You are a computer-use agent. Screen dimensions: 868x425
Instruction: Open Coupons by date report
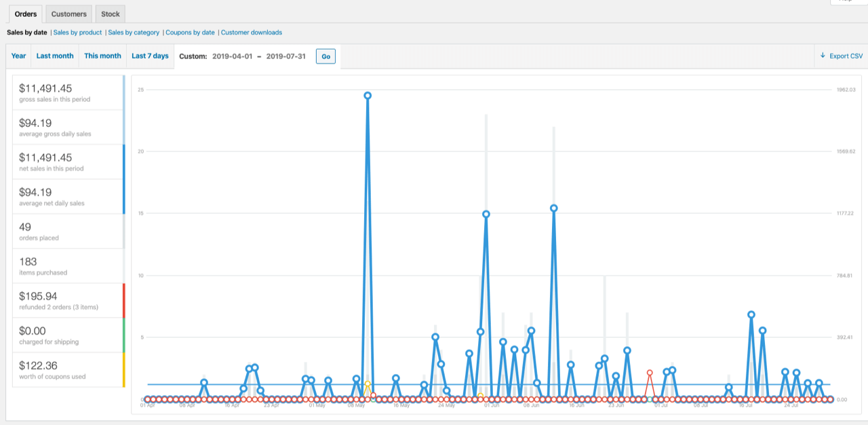[x=190, y=33]
